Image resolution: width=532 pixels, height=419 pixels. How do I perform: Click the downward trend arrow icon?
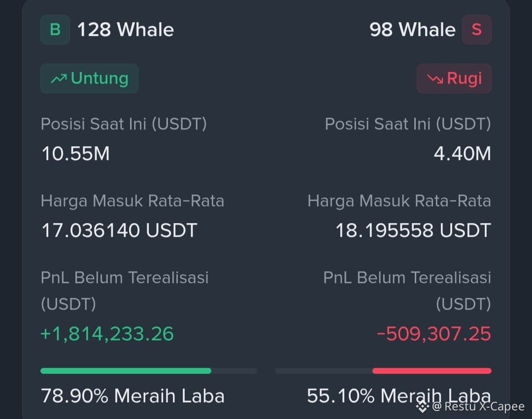tap(435, 79)
